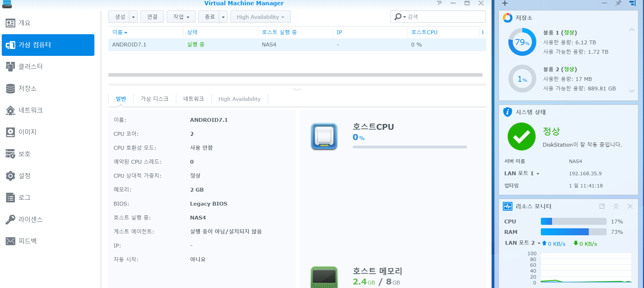Expand the 생성 dropdown arrow
644x288 pixels.
point(133,17)
